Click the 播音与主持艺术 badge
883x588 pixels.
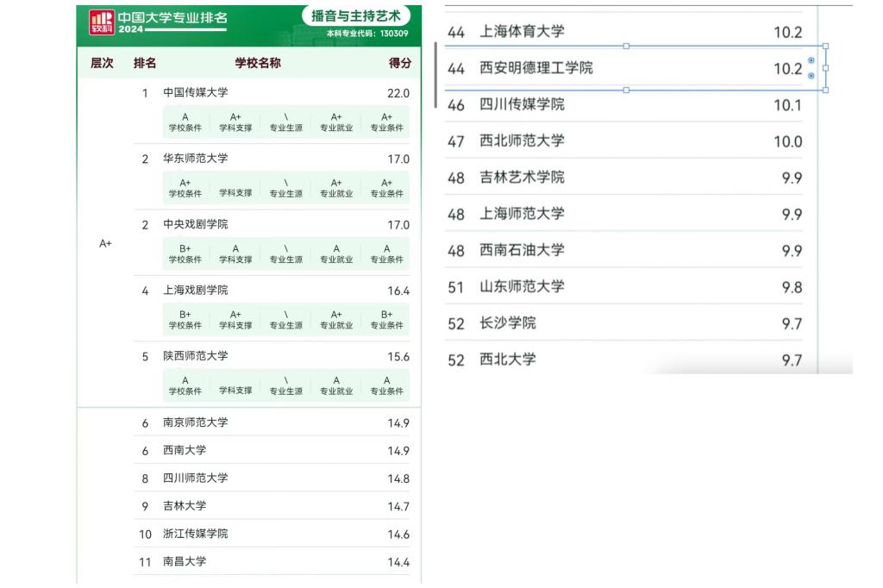coord(356,16)
